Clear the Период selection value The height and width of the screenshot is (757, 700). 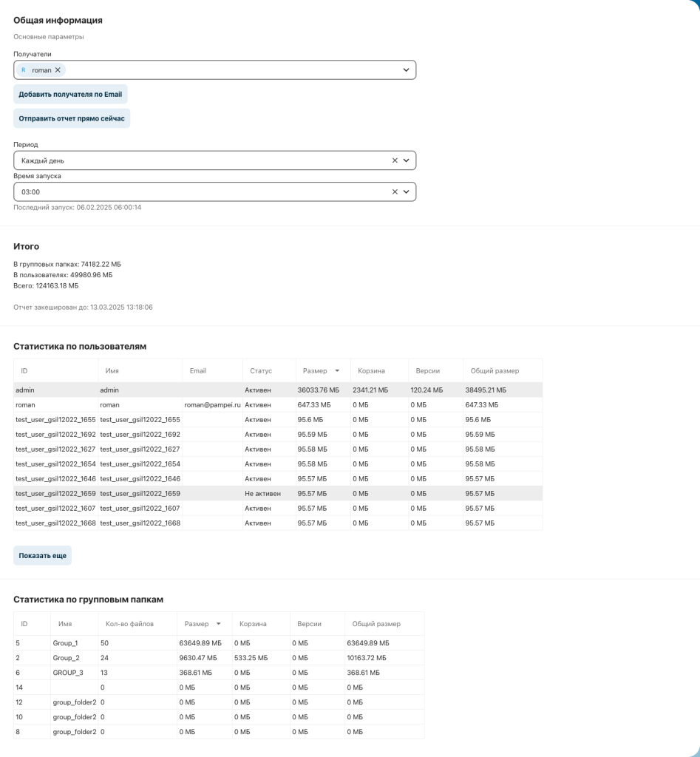(394, 160)
